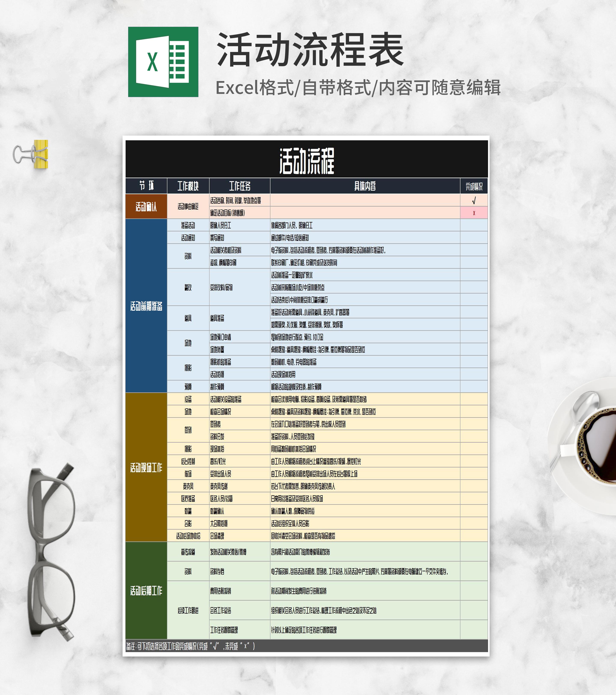This screenshot has width=616, height=695.
Task: Click the large 活动流程表 heading text
Action: (310, 50)
